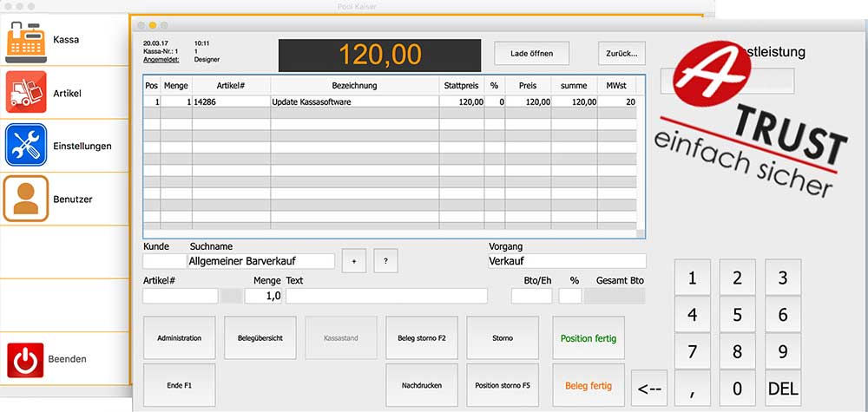Image resolution: width=868 pixels, height=412 pixels.
Task: Focus the % discount input field
Action: pyautogui.click(x=570, y=296)
